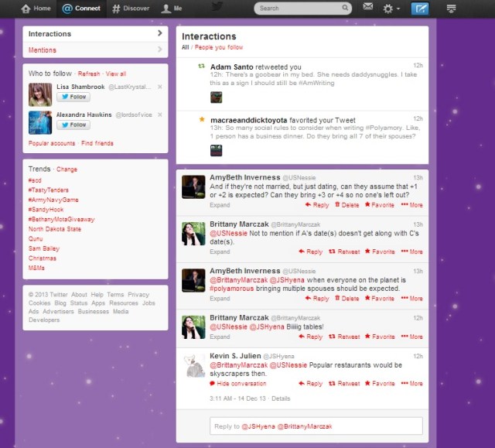Open the Sam Bailey trend
This screenshot has height=448, width=495.
point(44,248)
